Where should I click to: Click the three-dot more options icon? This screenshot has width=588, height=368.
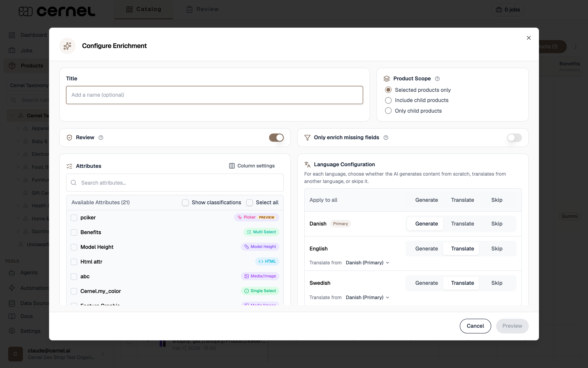pos(575,46)
